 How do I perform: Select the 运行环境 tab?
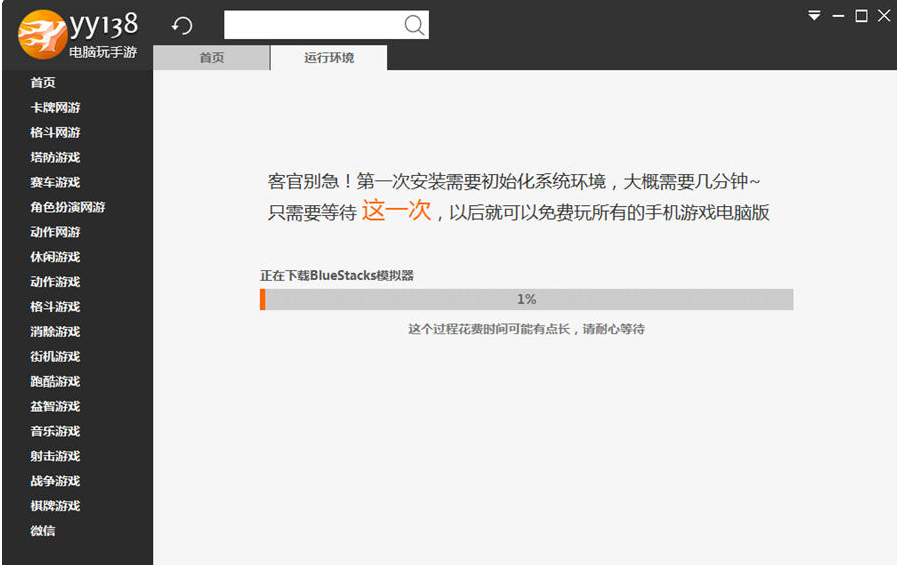(329, 58)
